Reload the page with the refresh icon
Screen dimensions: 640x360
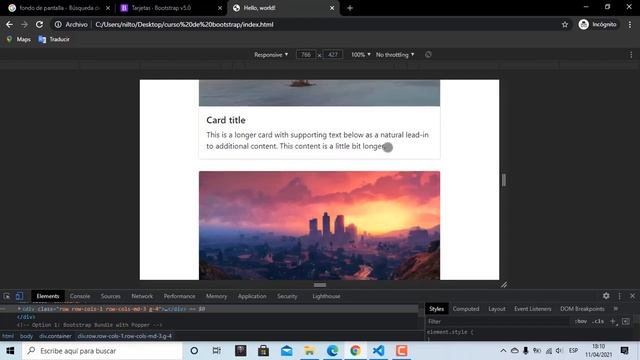(x=39, y=24)
